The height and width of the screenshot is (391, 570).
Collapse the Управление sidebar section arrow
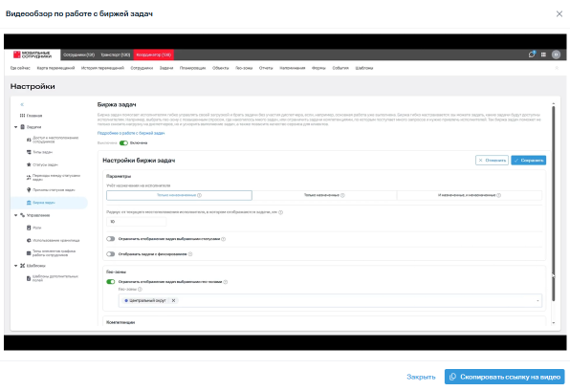pos(16,215)
